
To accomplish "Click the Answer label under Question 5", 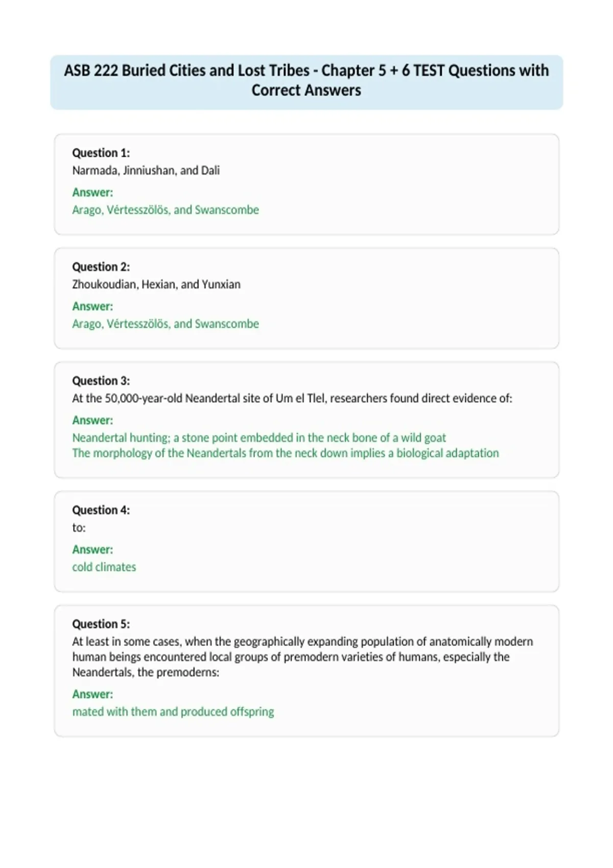I will tap(92, 694).
